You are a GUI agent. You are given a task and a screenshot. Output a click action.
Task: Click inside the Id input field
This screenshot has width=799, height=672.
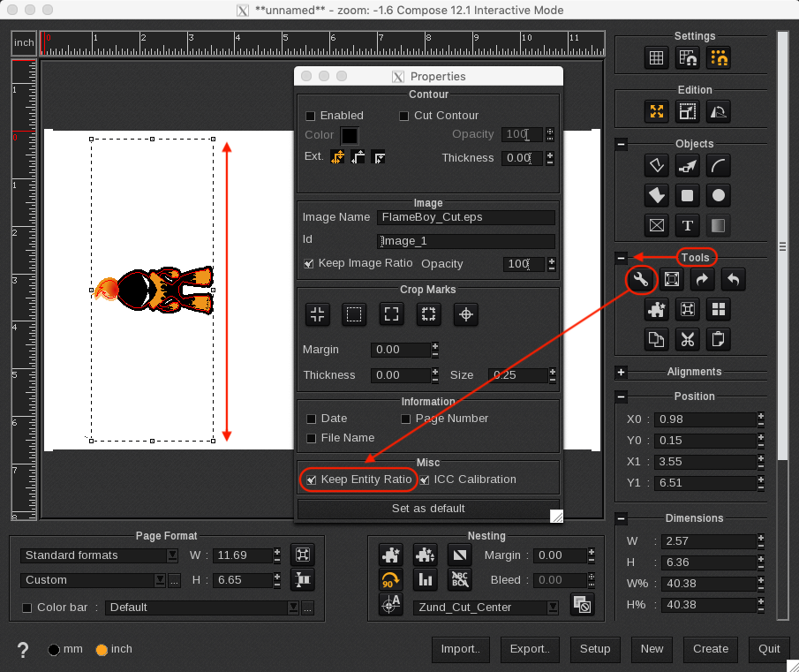coord(465,240)
